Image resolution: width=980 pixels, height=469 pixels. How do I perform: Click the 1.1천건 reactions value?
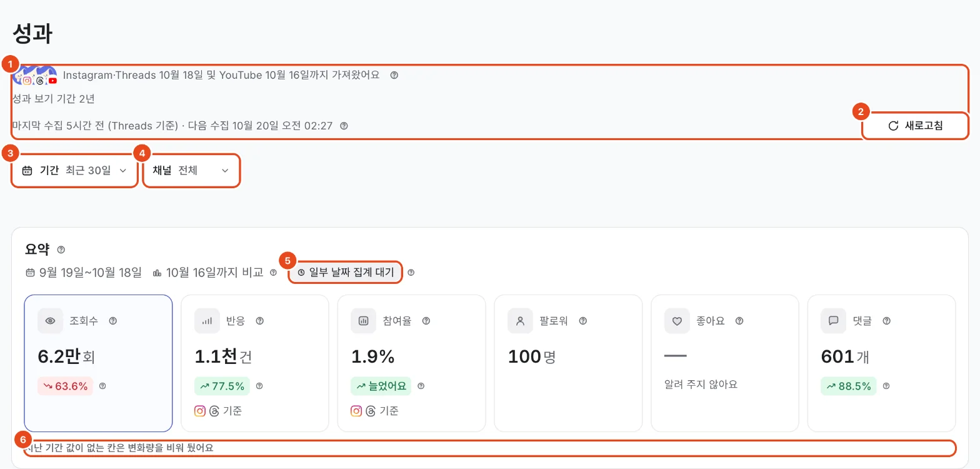coord(224,356)
